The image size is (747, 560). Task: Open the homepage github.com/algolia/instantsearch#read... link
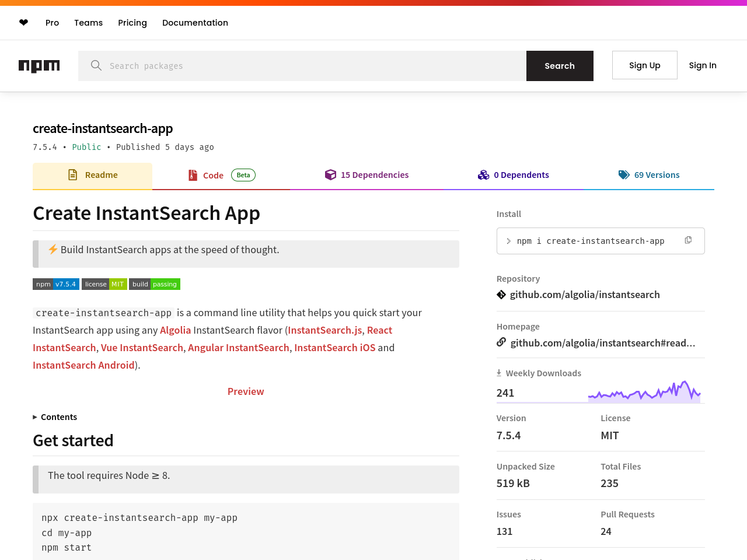(603, 343)
